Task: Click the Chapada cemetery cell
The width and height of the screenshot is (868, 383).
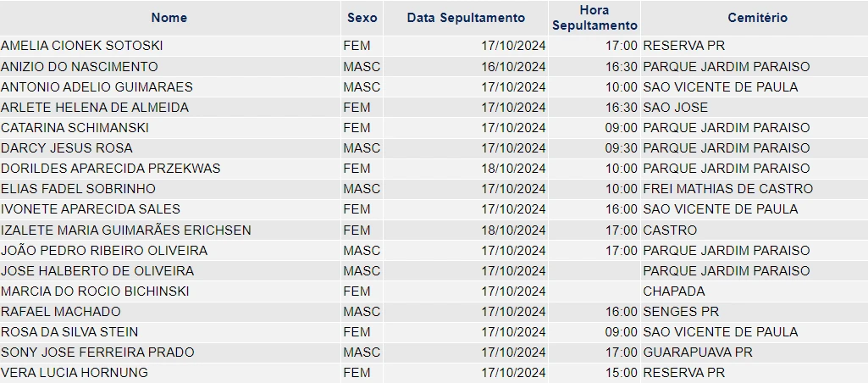Action: (x=674, y=291)
